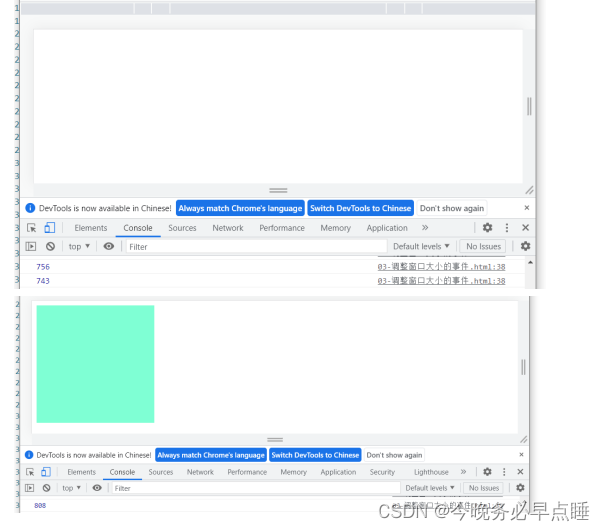Viewport: 605px width, 531px height.
Task: Open top context dropdown in lower console
Action: pos(71,488)
